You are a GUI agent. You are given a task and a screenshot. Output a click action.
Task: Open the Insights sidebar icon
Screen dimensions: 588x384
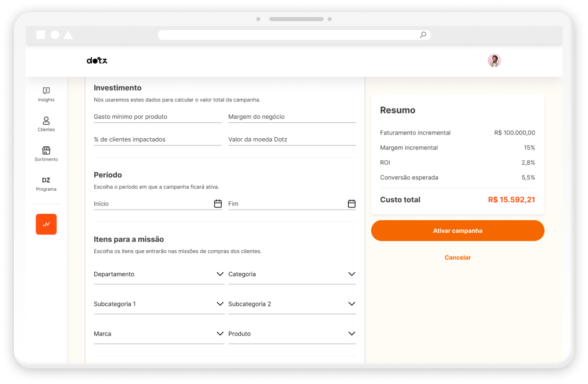(46, 91)
